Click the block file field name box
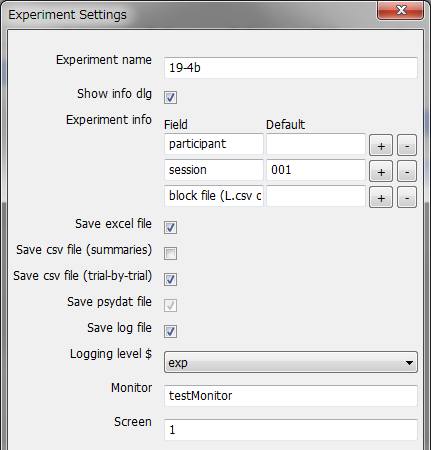Screen dimensions: 431x450 click(x=214, y=196)
